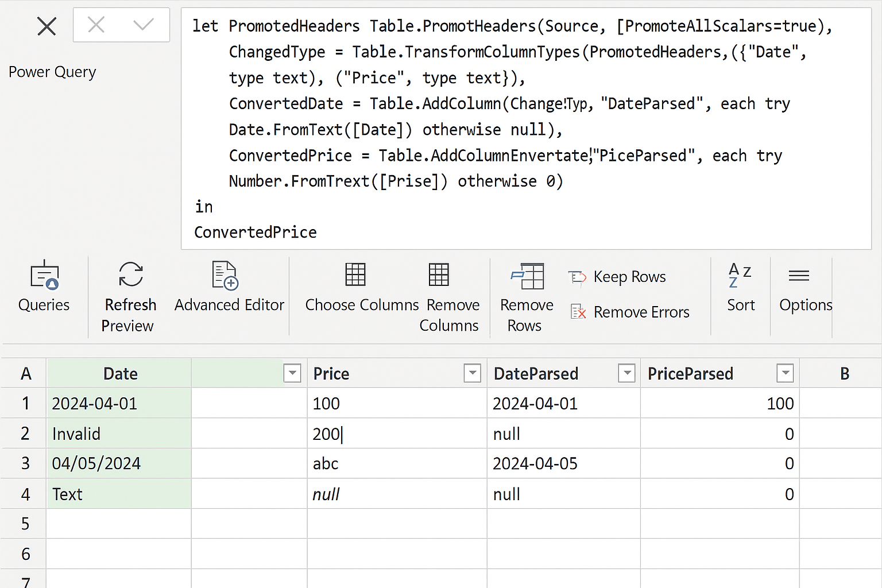Select the Date column header
This screenshot has width=882, height=588.
click(119, 373)
